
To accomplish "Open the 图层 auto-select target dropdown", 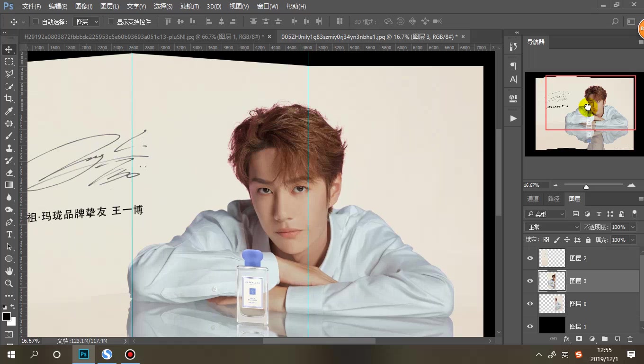I will click(x=87, y=22).
